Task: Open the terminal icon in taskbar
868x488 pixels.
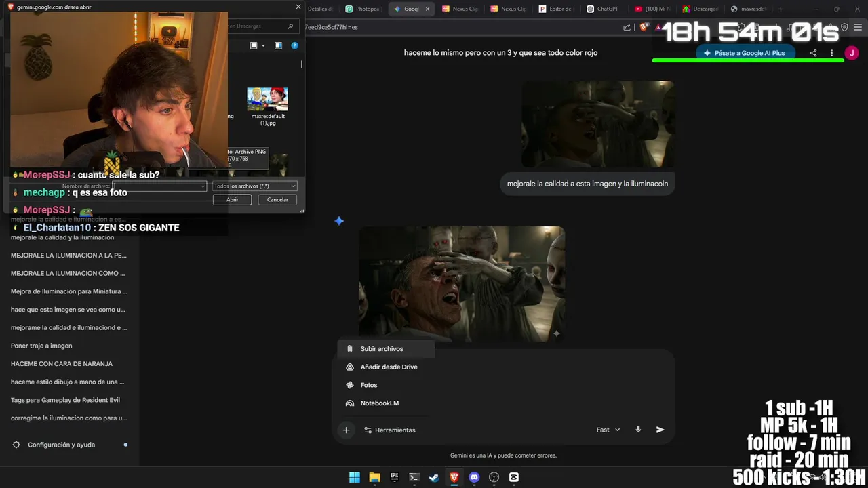Action: [414, 477]
